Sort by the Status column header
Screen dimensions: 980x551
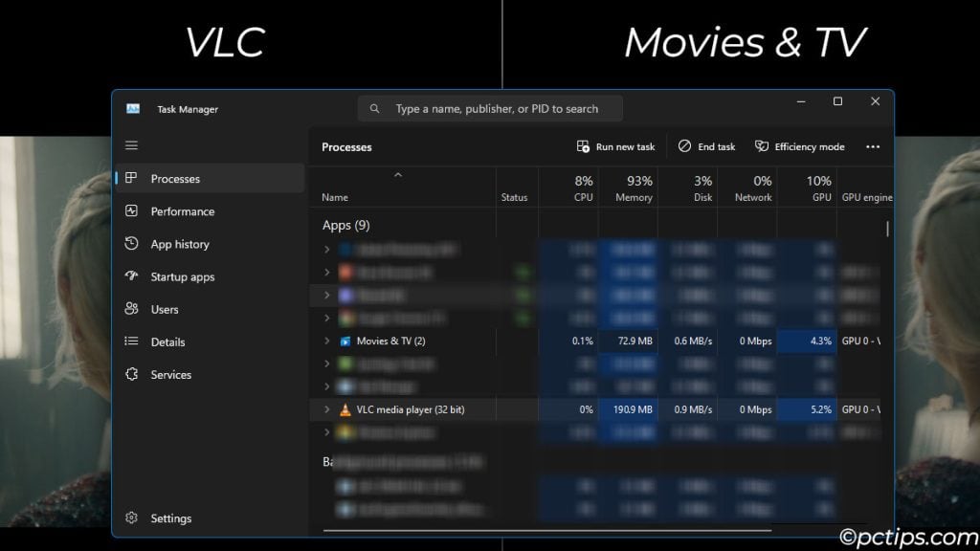coord(517,187)
